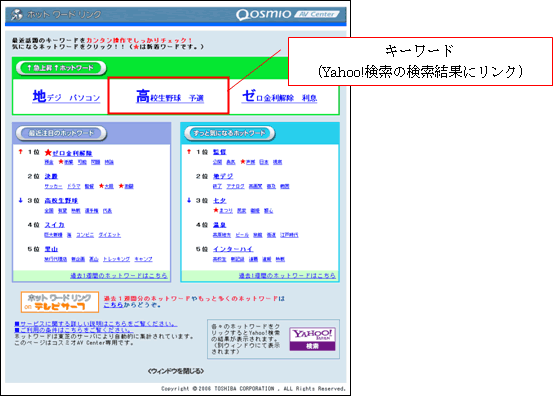
Task: Click the ずっと気になるホットワード header pill
Action: (x=229, y=133)
